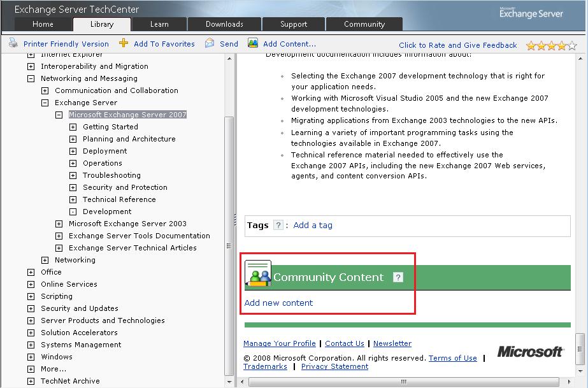Expand the Scripting node
The height and width of the screenshot is (388, 588).
(31, 296)
